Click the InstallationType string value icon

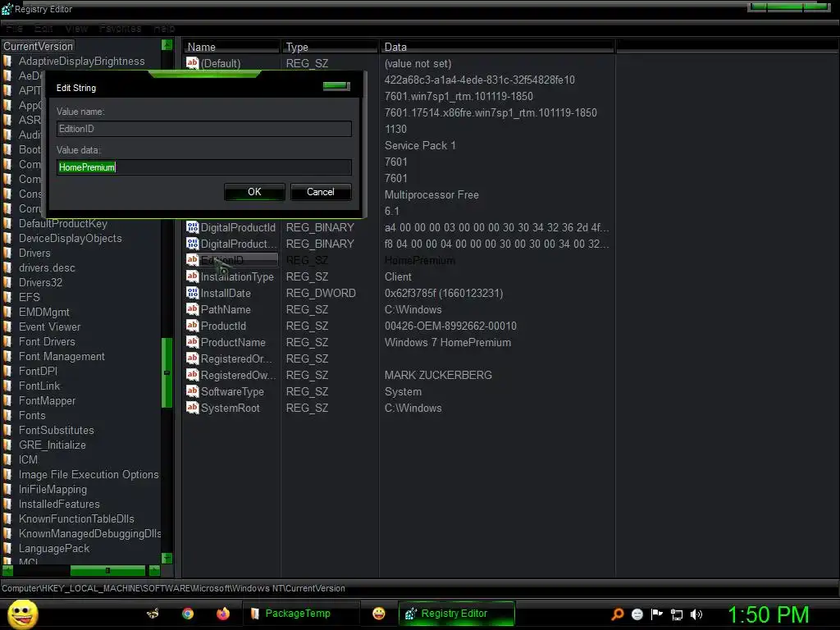coord(192,276)
